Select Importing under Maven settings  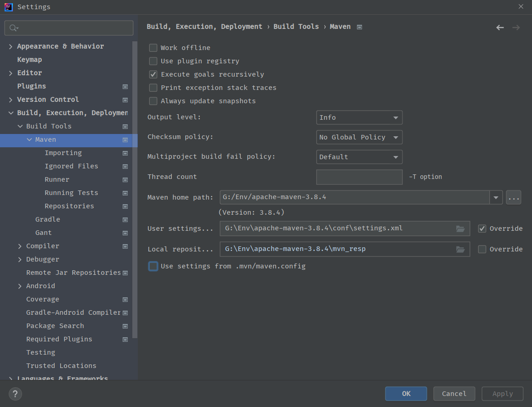[63, 153]
